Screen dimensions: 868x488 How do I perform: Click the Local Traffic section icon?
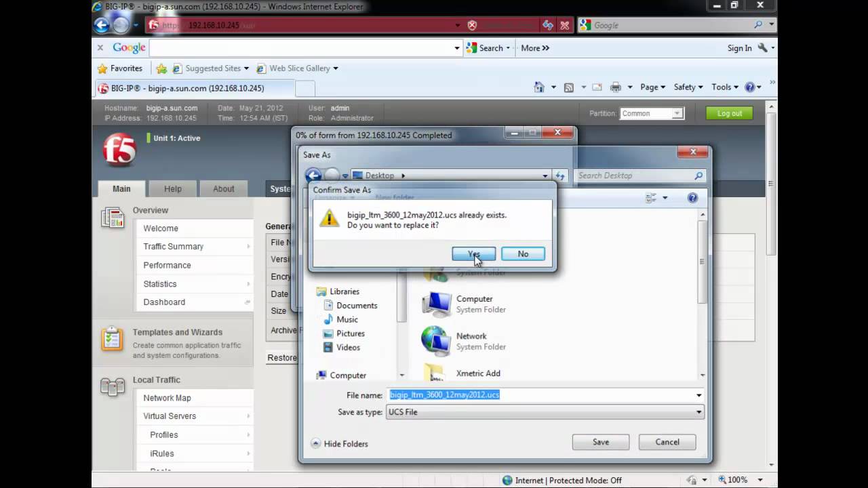pyautogui.click(x=113, y=386)
